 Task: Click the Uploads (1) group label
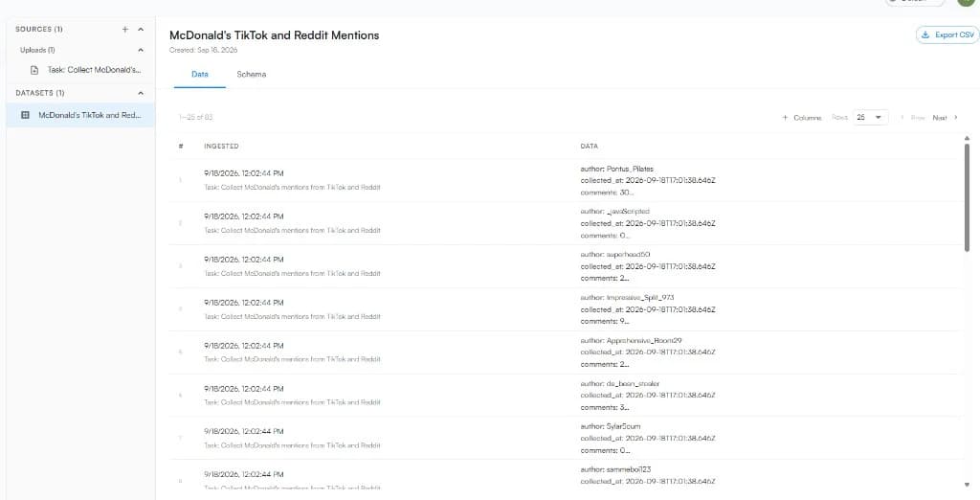coord(37,50)
